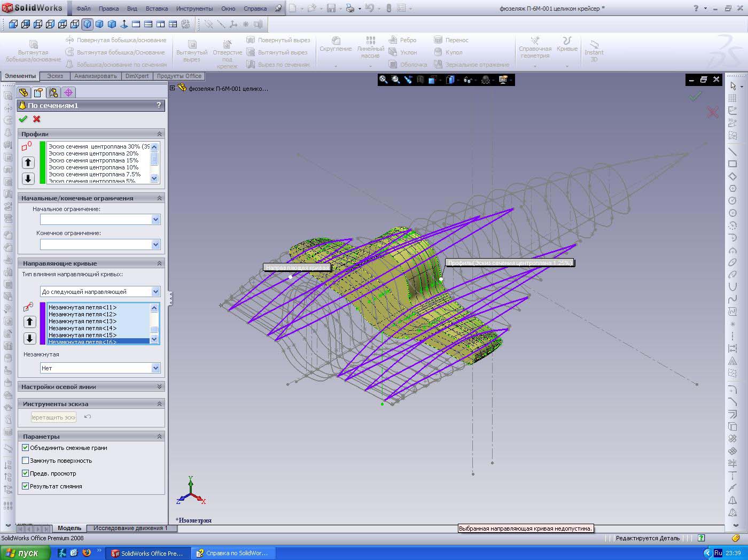Select Незамкнутая петля<13> in guide curves list
The image size is (748, 560).
coord(82,321)
